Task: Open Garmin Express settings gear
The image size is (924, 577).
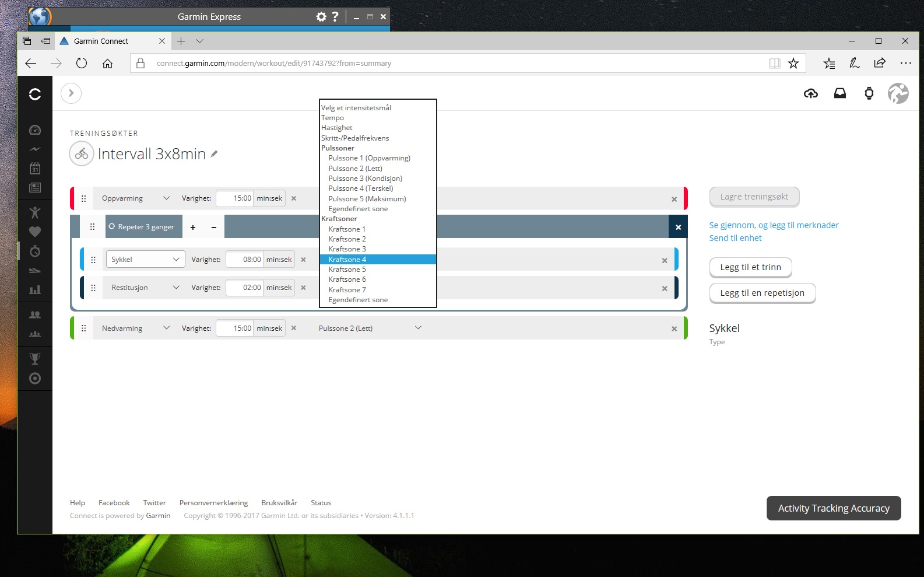Action: [x=321, y=17]
